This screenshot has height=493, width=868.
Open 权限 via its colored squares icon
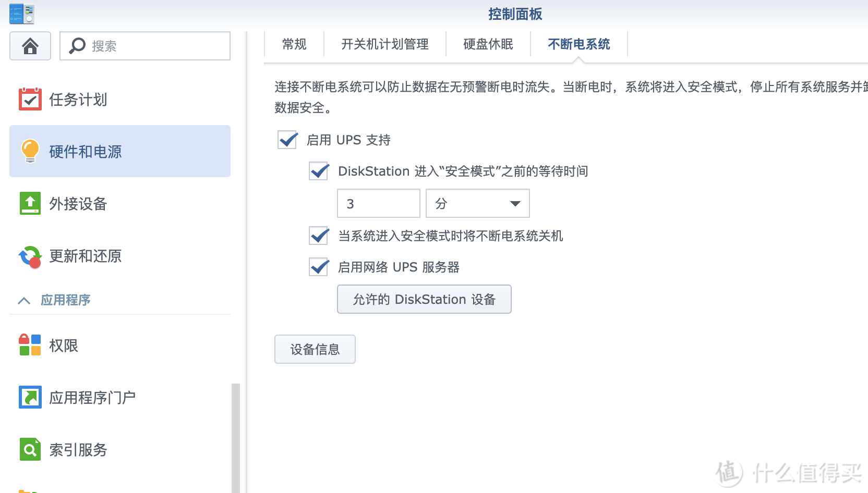[30, 345]
